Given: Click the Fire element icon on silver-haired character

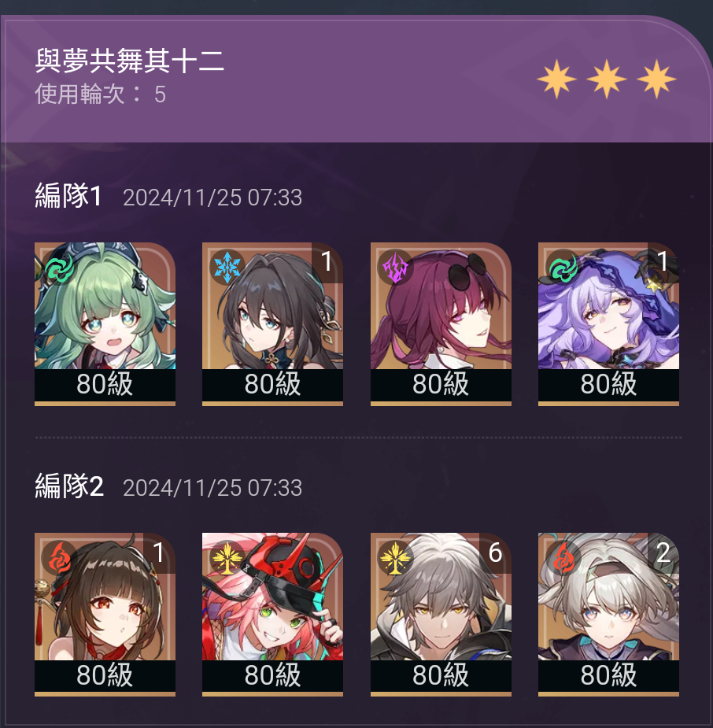Looking at the screenshot, I should 563,557.
